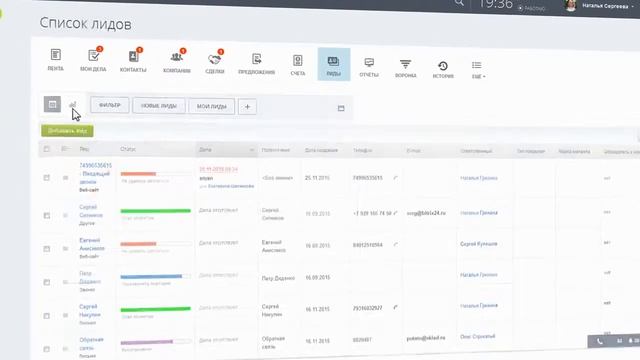Switch to list view icon
Image resolution: width=640 pixels, height=360 pixels.
coord(52,104)
